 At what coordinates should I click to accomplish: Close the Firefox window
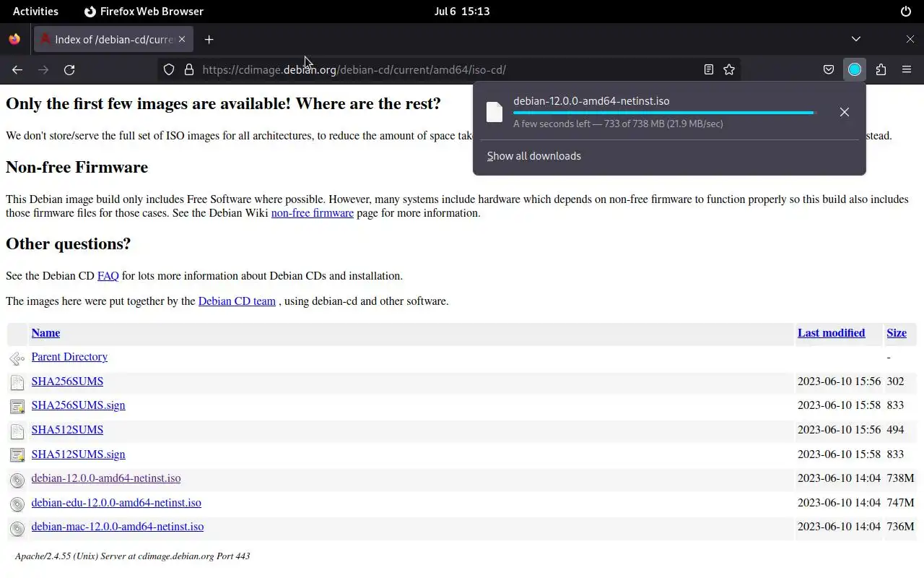[910, 39]
